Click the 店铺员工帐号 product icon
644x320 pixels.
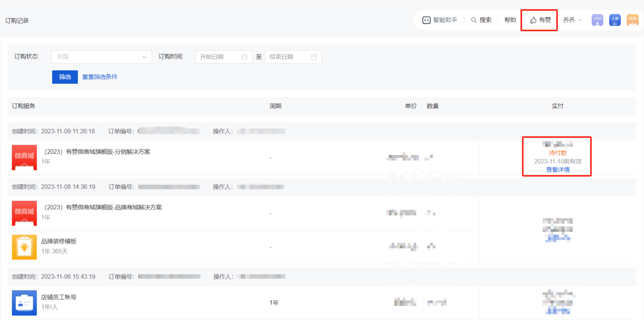(24, 303)
